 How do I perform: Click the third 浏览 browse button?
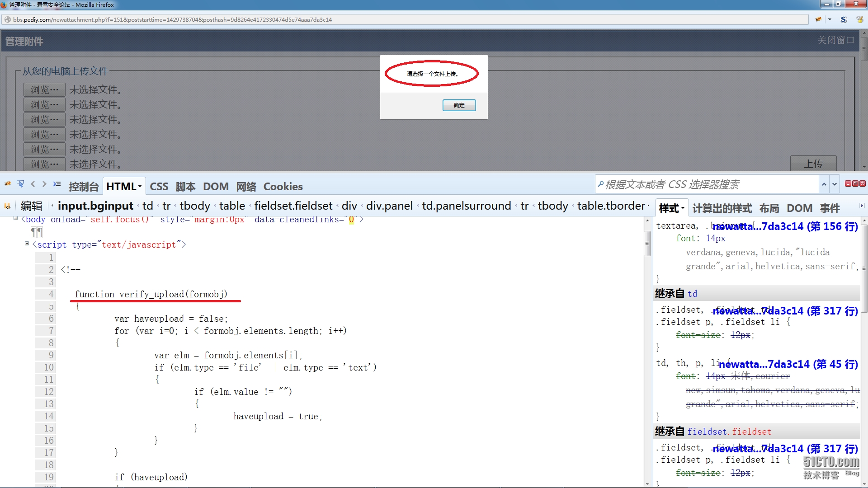coord(44,120)
